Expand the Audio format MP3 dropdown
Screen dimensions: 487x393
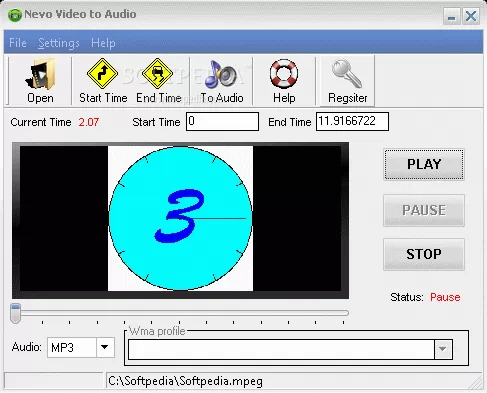point(105,347)
